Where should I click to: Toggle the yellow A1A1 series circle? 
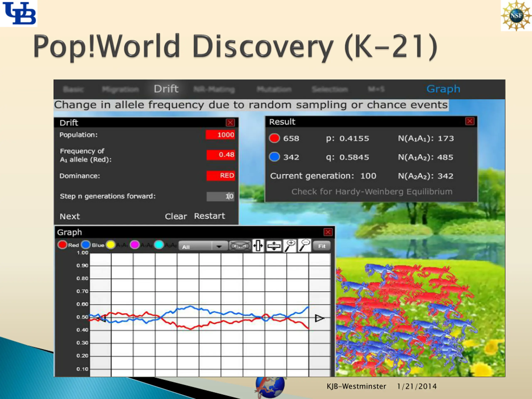[x=111, y=245]
